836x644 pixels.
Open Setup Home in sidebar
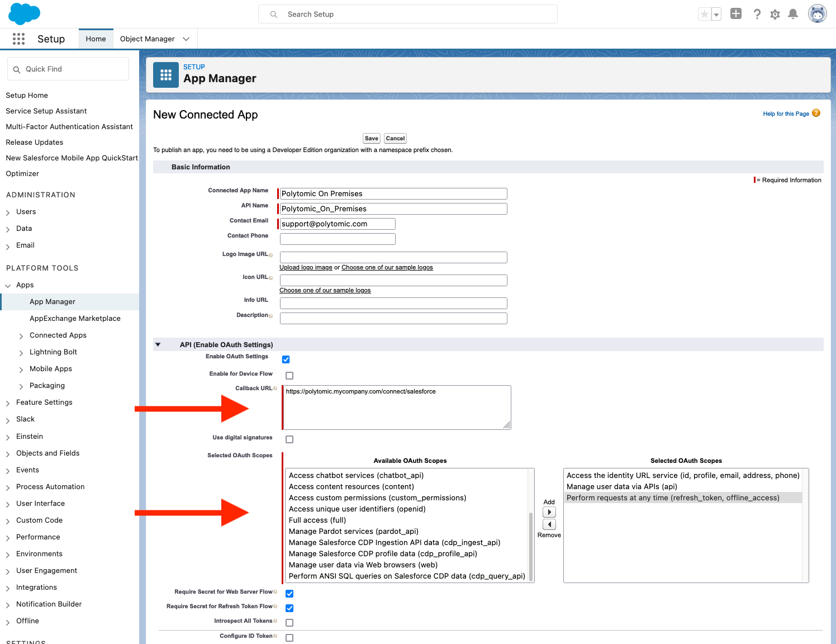27,96
